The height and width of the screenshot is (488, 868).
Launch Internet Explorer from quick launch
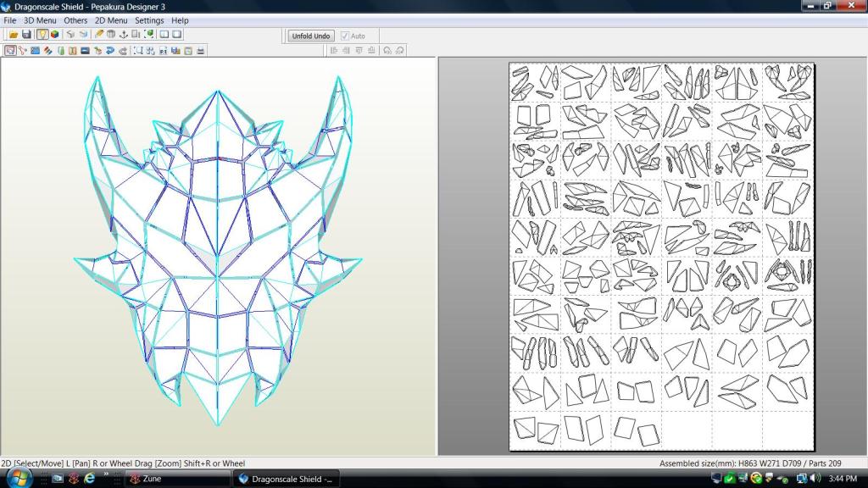pos(89,479)
